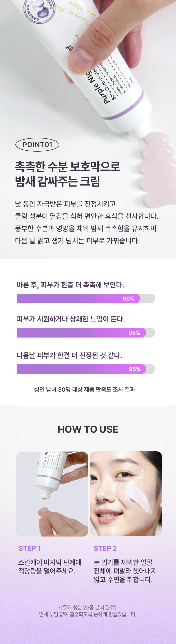Click the footnote '유해 성분 25종 분석 완료'
Viewport: 176px width, 644px height.
(x=87, y=607)
